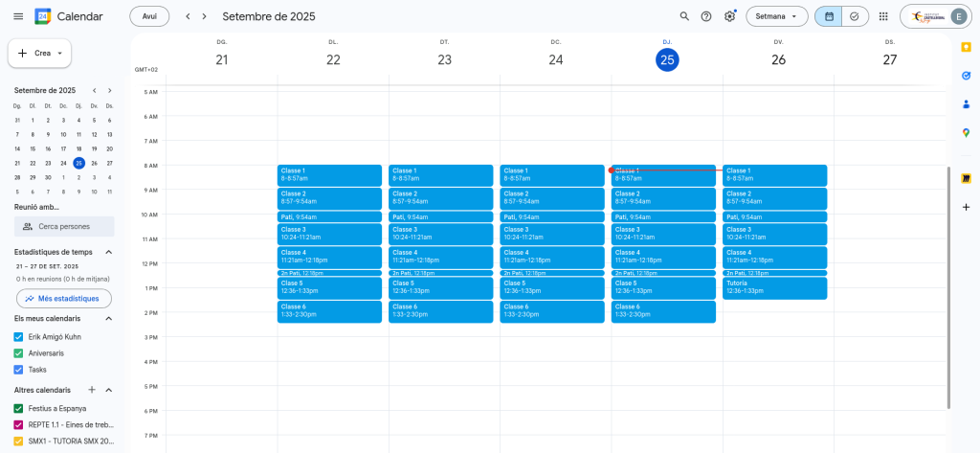Add other calendars with plus icon
Image resolution: width=980 pixels, height=453 pixels.
coord(92,390)
